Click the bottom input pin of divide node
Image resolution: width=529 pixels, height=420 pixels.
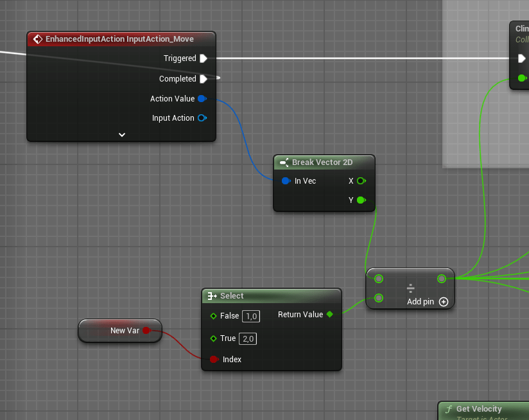pos(379,298)
